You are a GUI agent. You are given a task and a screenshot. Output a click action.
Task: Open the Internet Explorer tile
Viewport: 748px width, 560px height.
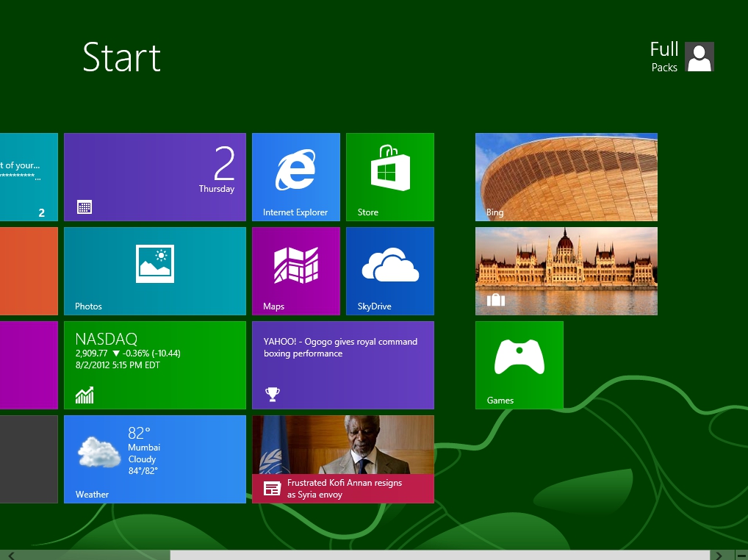[296, 177]
